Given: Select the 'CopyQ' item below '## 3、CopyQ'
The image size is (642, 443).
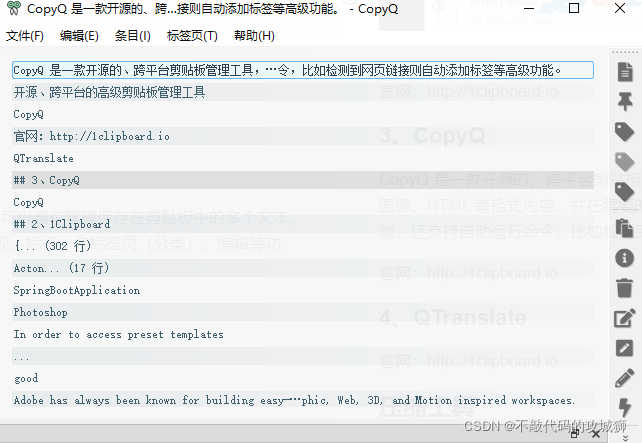Looking at the screenshot, I should [303, 202].
